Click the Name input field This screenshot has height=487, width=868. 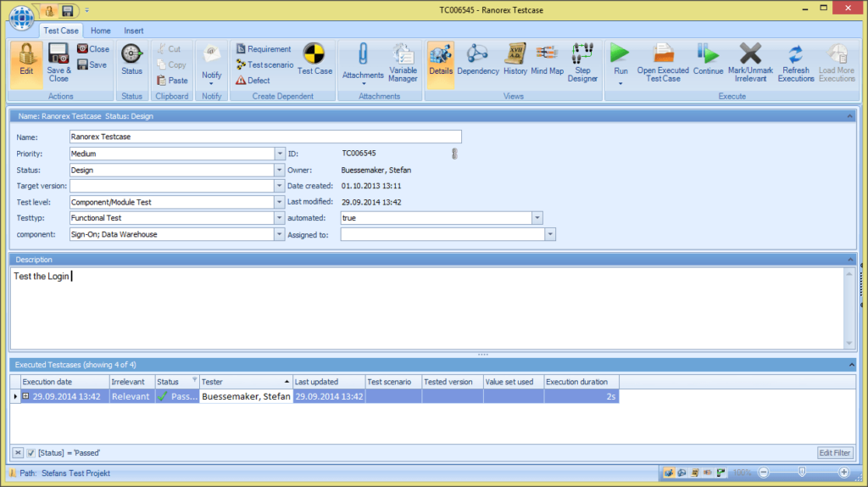(x=265, y=137)
